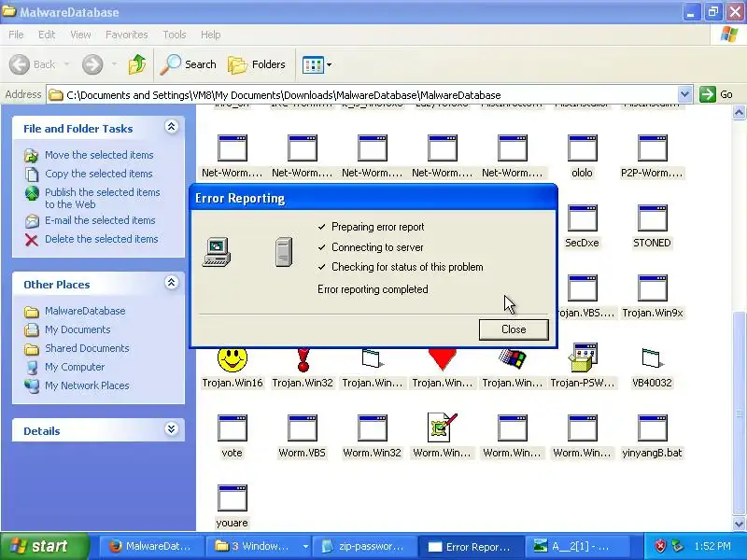Click the e-mail envelope task icon

pos(32,221)
